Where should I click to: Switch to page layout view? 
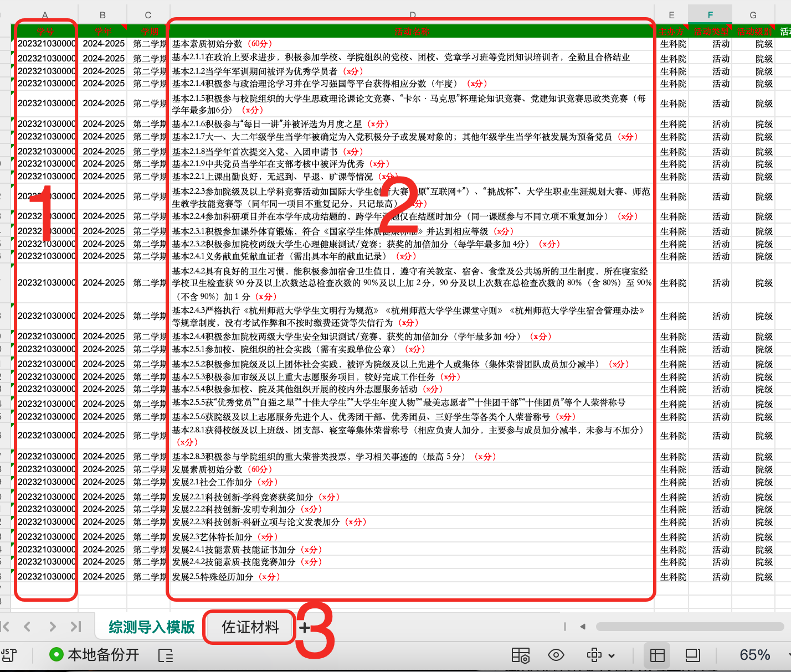[x=692, y=655]
